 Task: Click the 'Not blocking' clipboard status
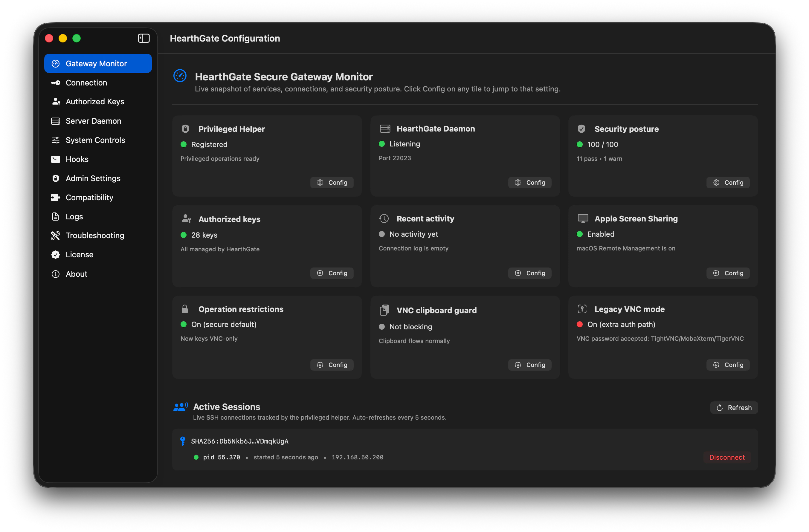(x=410, y=327)
